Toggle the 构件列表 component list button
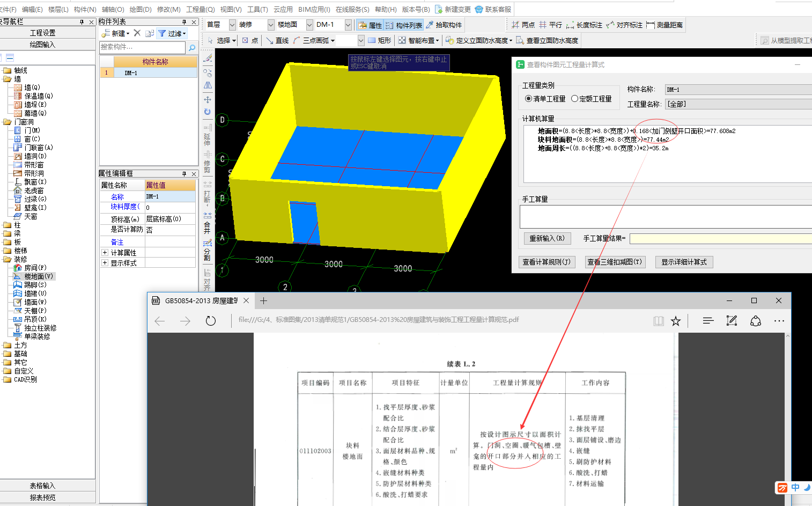This screenshot has width=812, height=506. click(404, 25)
